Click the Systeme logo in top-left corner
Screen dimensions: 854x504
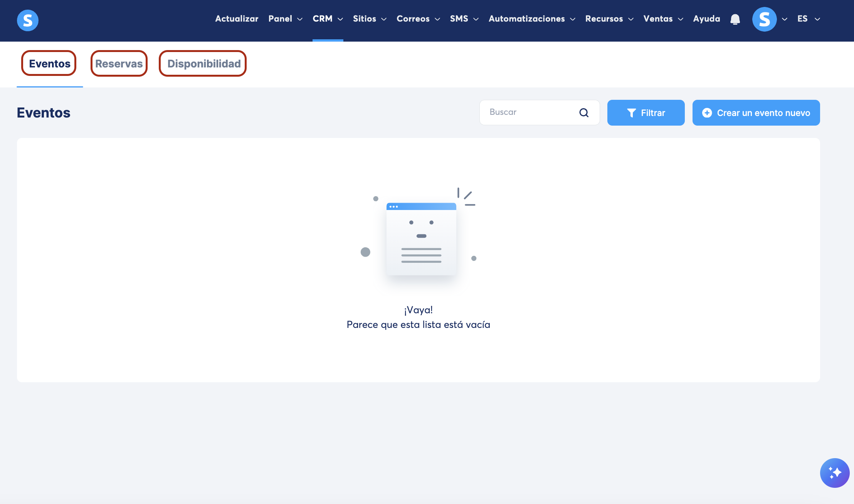point(28,20)
